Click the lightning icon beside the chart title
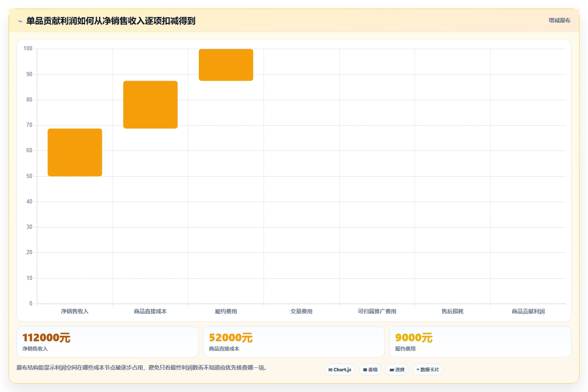Image resolution: width=588 pixels, height=392 pixels. point(20,21)
